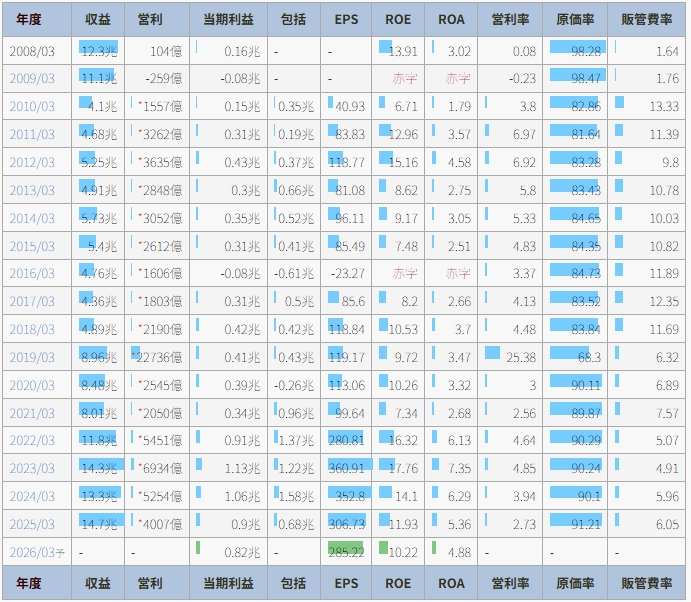691x602 pixels.
Task: Click the bottom ROA footer header
Action: [451, 583]
